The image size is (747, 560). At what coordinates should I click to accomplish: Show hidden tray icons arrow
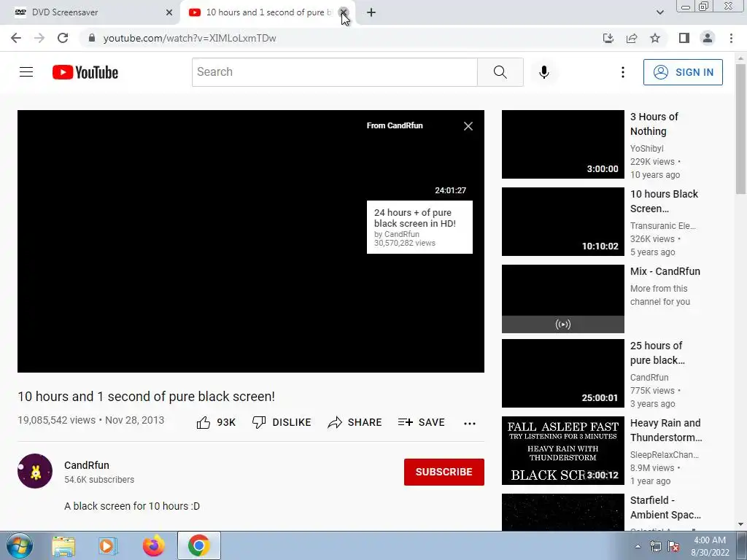(x=638, y=546)
